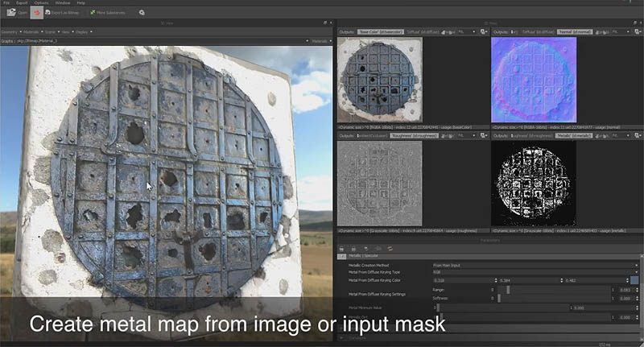This screenshot has width=644, height=347.
Task: Click the view options icon above normal map
Action: tap(637, 31)
